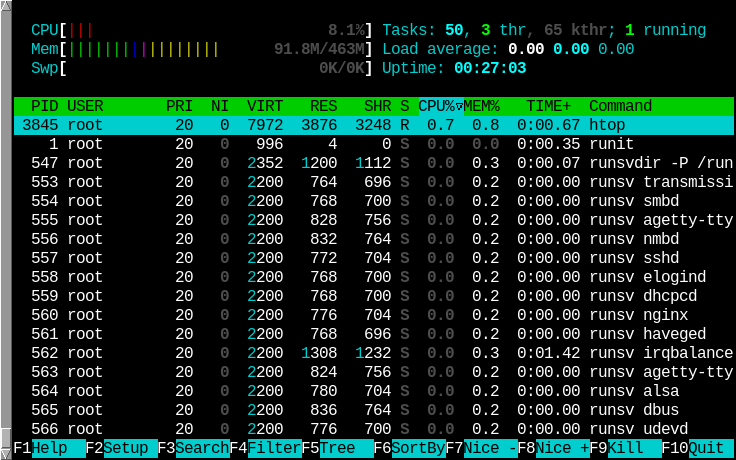This screenshot has width=736, height=460.
Task: Select the runsv transmissi process row
Action: coord(374,182)
